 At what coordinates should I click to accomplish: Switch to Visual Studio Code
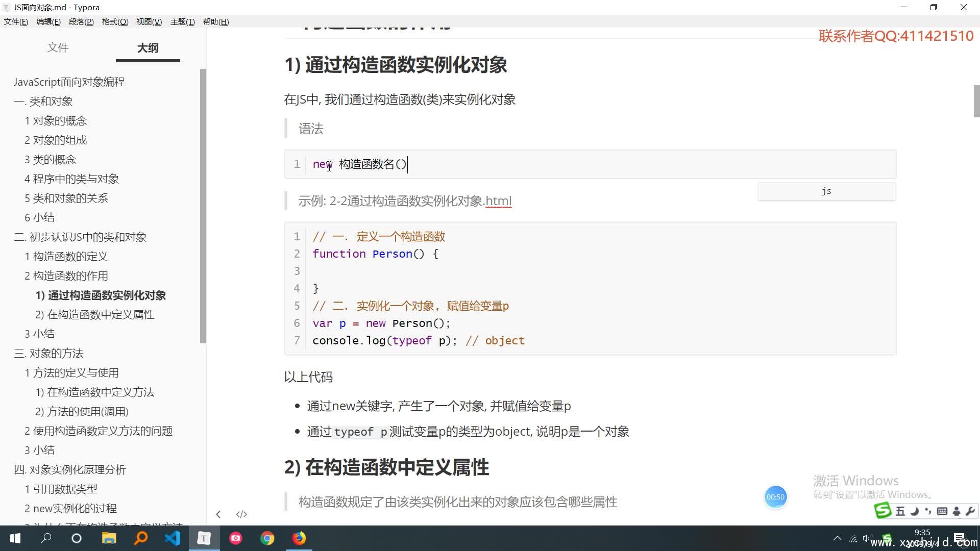pyautogui.click(x=173, y=538)
